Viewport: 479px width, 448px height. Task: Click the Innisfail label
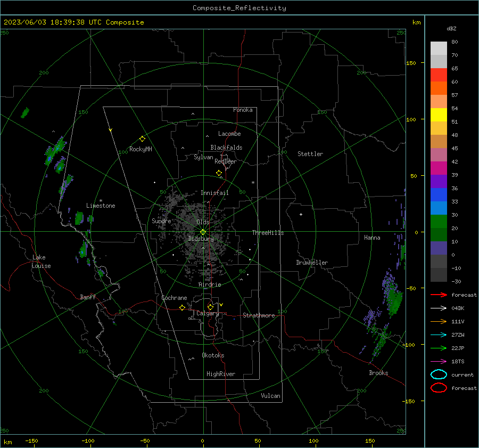click(x=214, y=193)
